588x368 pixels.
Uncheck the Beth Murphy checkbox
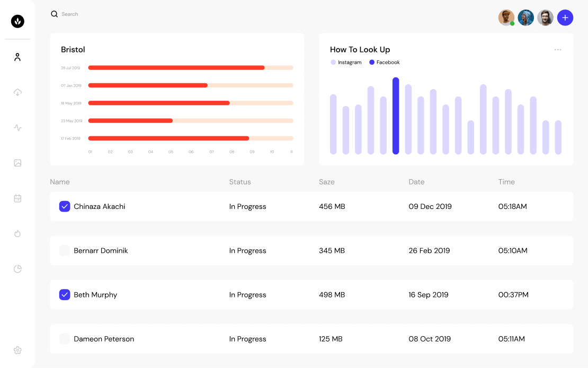click(65, 295)
